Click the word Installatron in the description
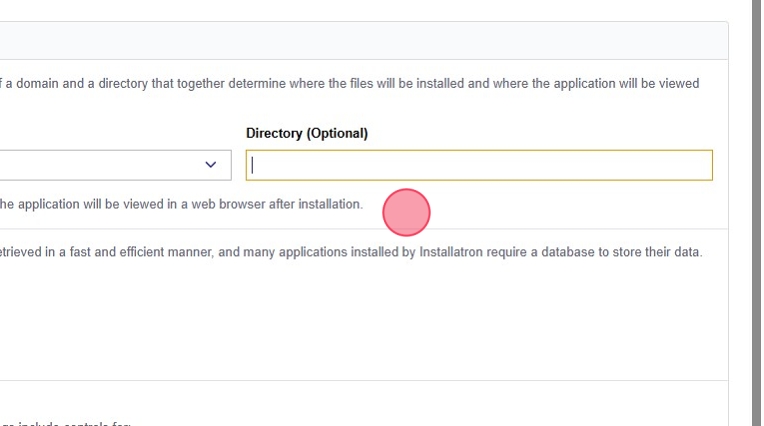 click(454, 252)
